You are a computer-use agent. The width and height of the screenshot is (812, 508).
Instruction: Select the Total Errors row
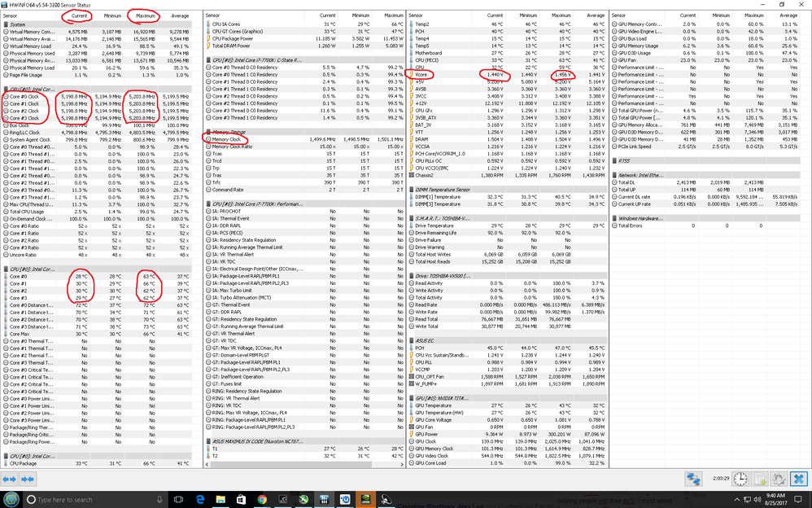[706, 226]
